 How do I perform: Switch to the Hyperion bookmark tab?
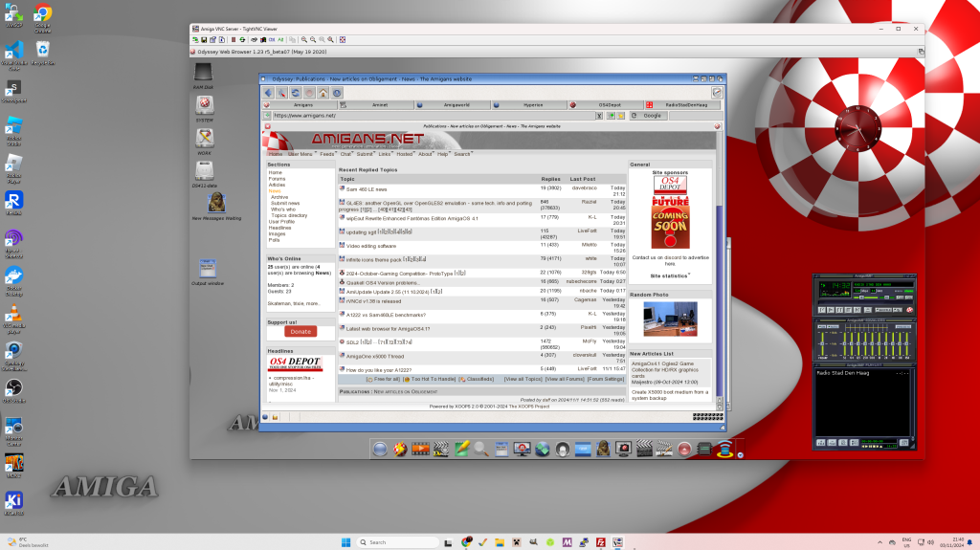529,105
